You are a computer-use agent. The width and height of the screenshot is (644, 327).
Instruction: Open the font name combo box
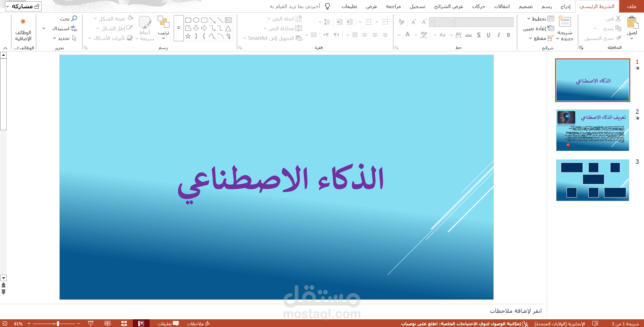coord(481,22)
